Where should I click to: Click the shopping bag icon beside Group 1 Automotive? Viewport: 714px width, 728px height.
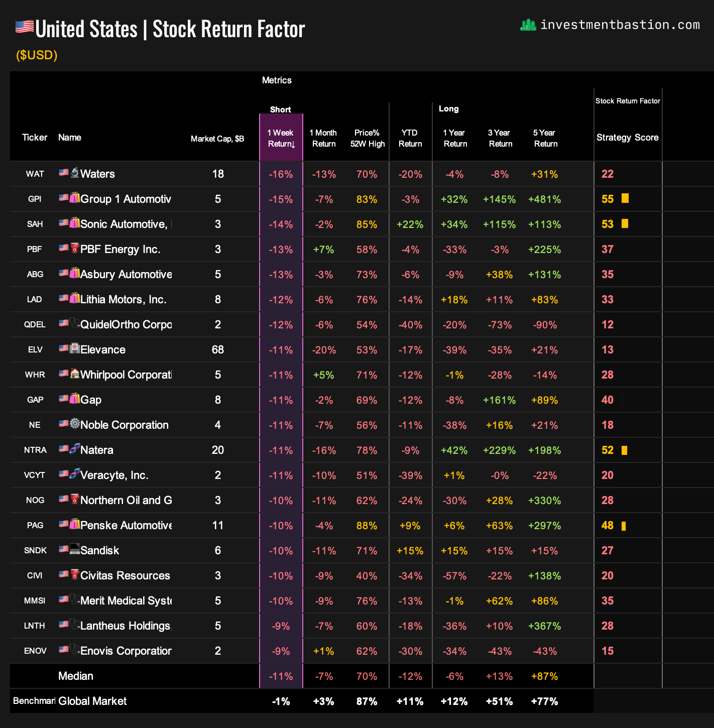(x=75, y=198)
